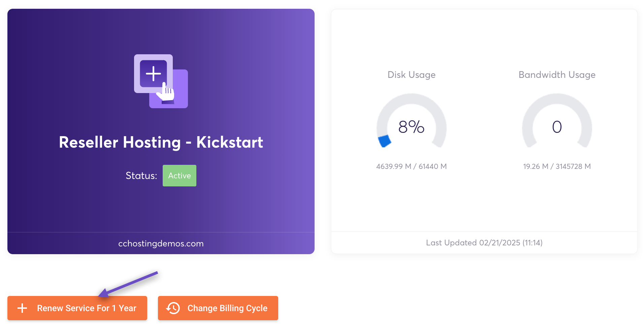
Task: Click the Renew Service For 1 Year button
Action: (77, 308)
